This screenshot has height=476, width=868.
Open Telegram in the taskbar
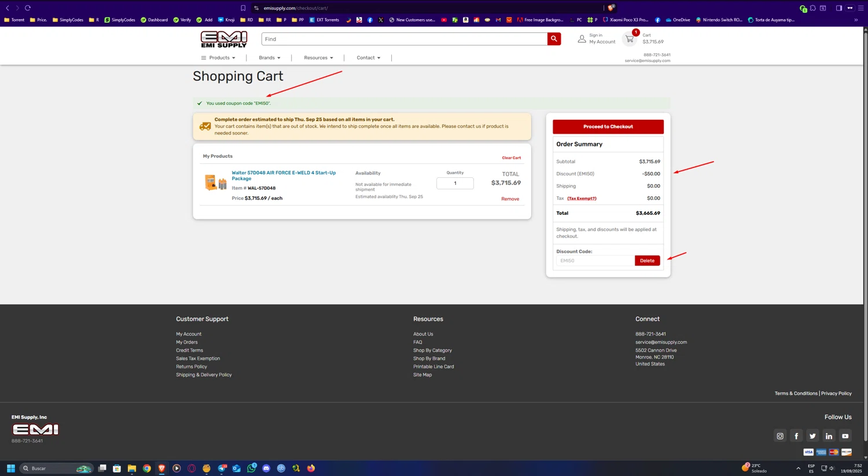(222, 468)
